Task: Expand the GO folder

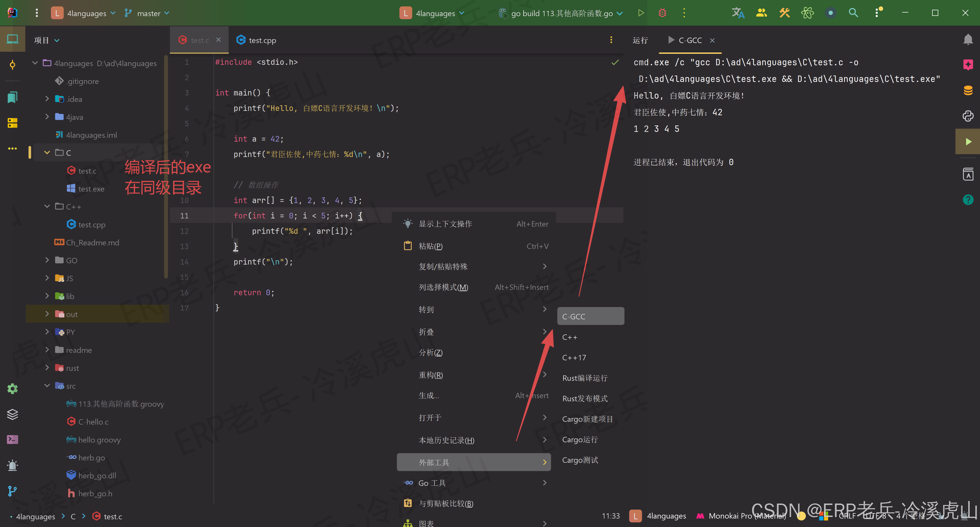Action: (47, 260)
